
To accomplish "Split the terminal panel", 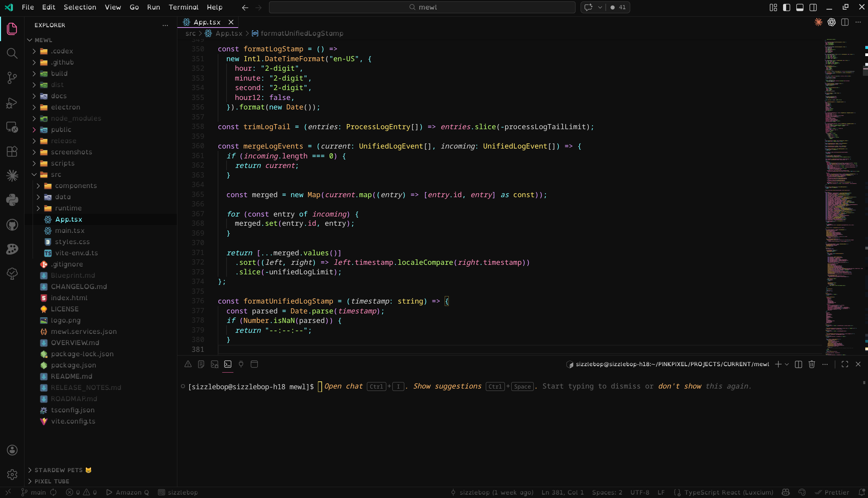I will click(x=798, y=364).
